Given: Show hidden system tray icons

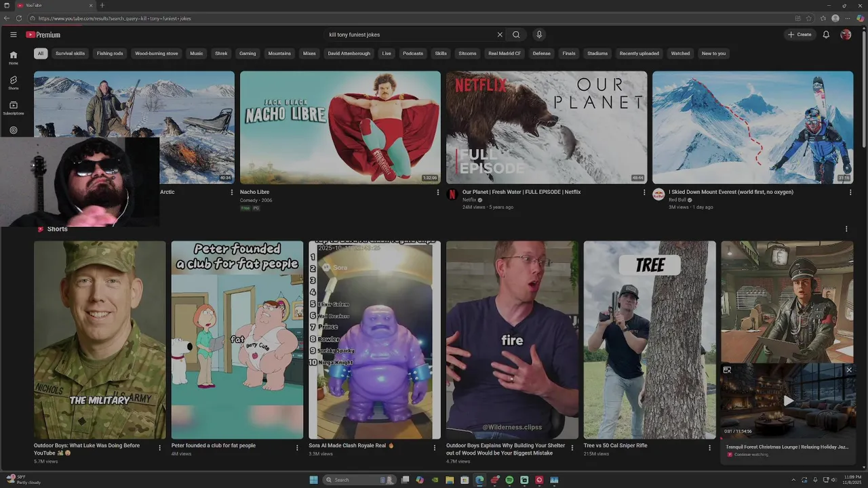Looking at the screenshot, I should tap(793, 480).
